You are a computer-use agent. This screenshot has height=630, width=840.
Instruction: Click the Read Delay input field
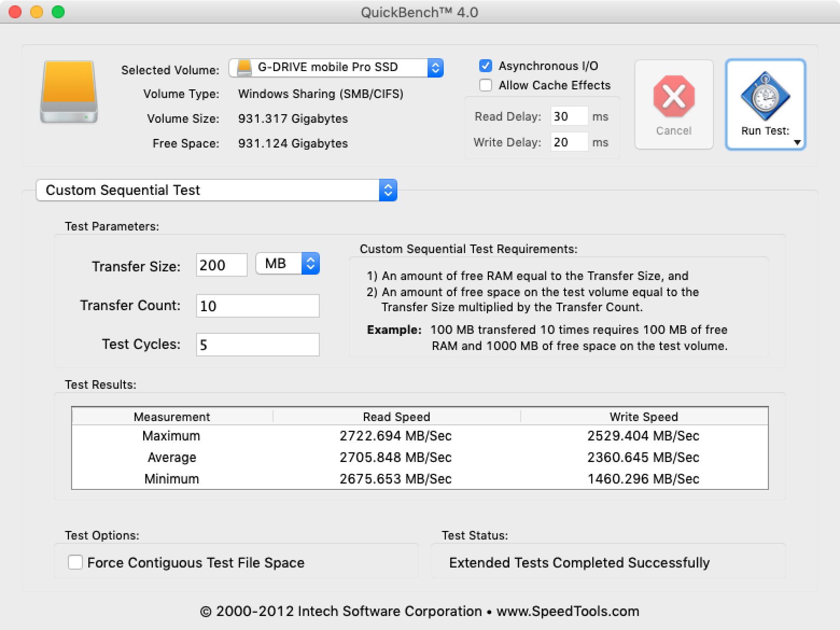(569, 116)
